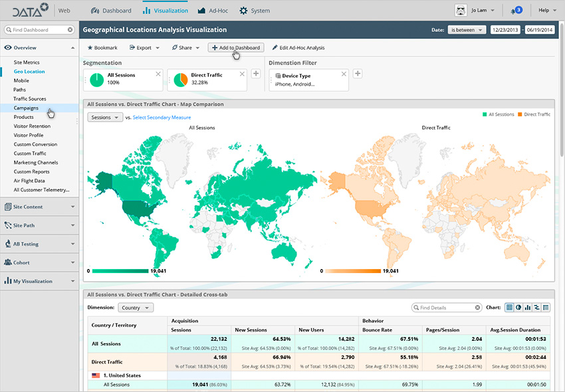Viewport: 565px width, 392px height.
Task: Click Add to Dashboard button
Action: [236, 48]
